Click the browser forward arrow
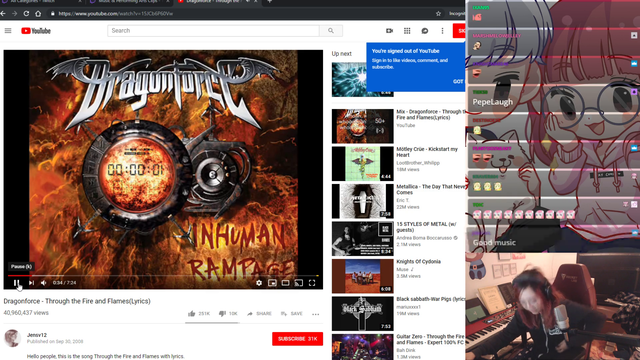 click(14, 13)
